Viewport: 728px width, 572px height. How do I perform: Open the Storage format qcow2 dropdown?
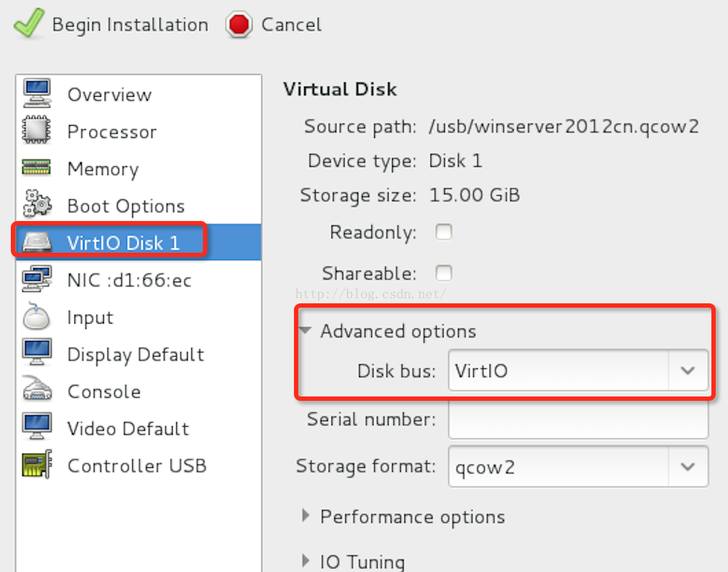(578, 467)
